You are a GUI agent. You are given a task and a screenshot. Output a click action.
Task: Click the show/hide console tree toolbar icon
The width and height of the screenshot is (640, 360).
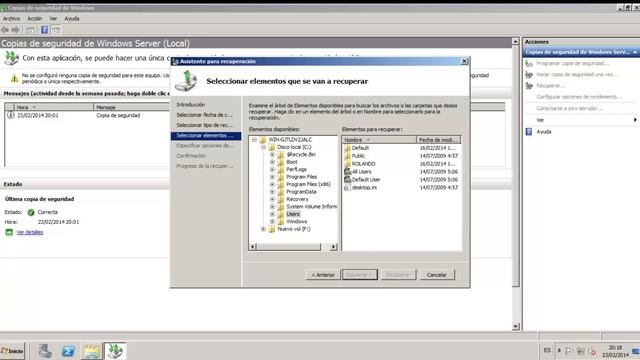coord(30,30)
